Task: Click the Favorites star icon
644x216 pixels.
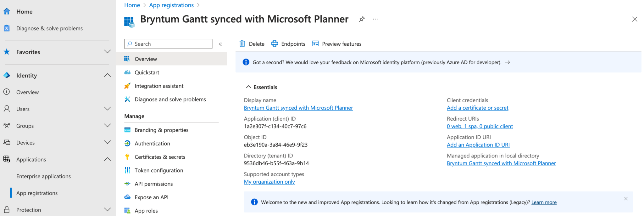Action: [x=7, y=52]
